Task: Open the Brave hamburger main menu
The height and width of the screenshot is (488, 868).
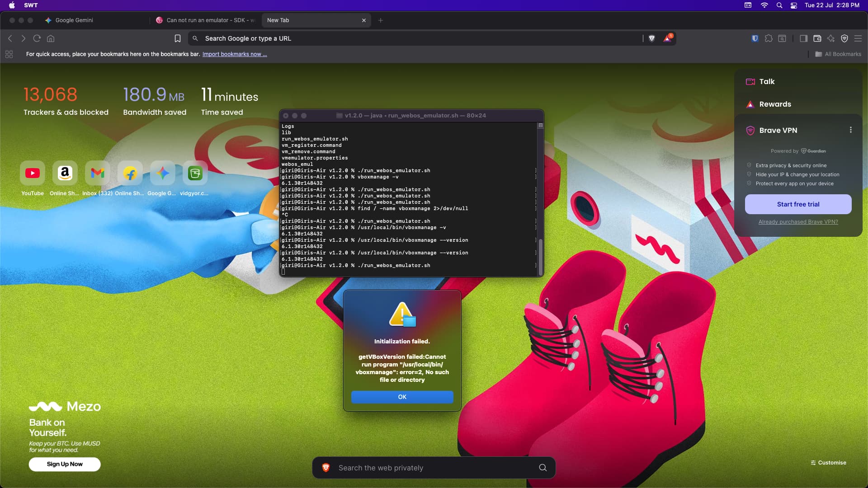Action: (858, 38)
